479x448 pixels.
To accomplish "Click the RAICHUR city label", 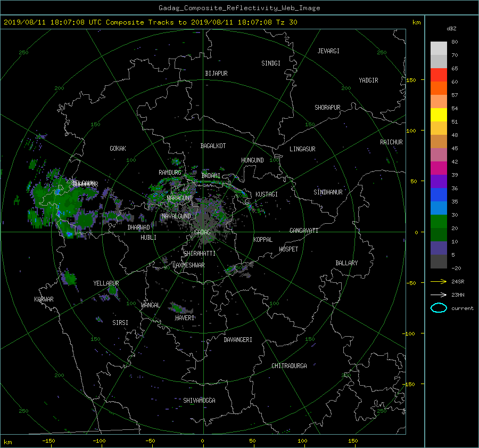I will click(x=391, y=142).
